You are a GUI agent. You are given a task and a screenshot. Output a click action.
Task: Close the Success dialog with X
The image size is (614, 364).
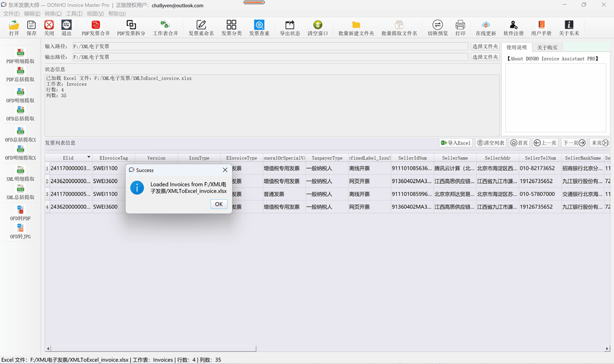[x=225, y=170]
